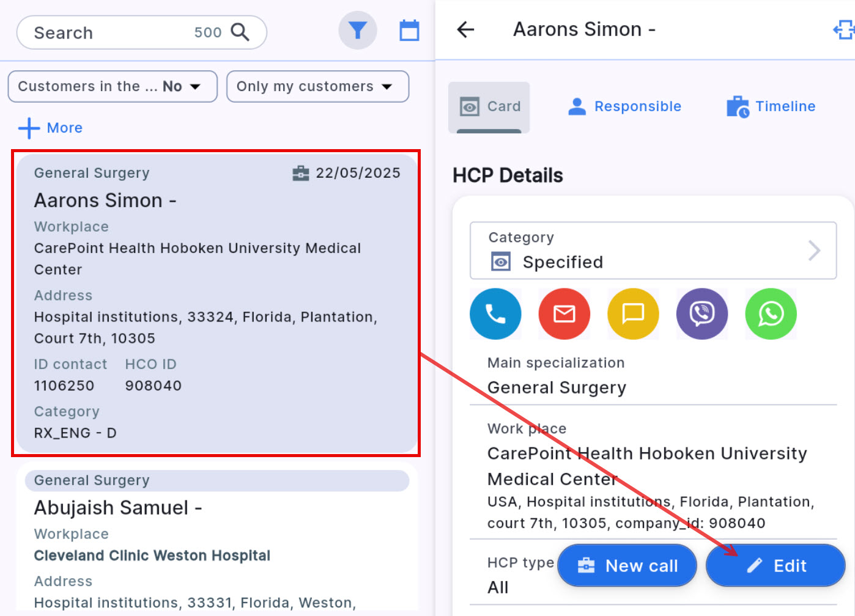Start a New call for Aarons Simon

click(627, 565)
